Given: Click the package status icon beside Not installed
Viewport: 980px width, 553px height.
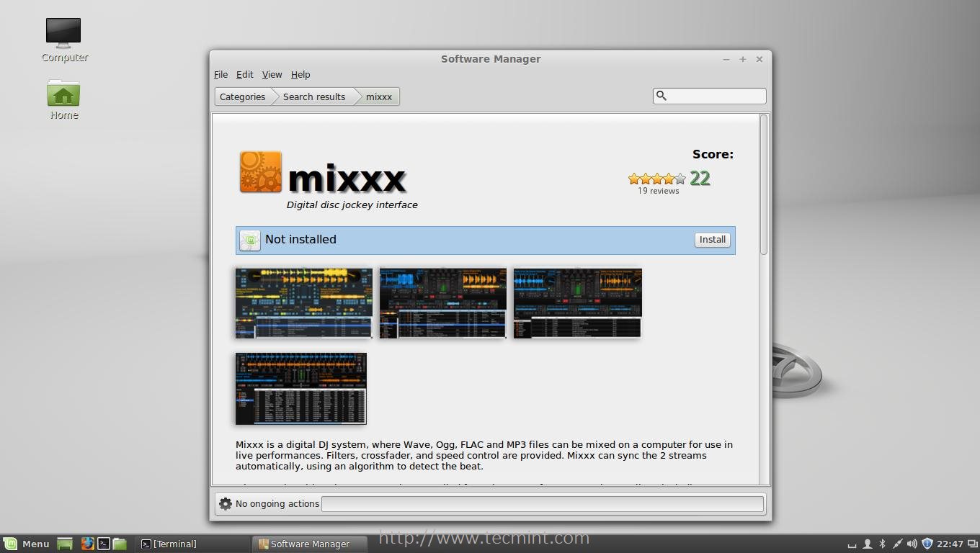Looking at the screenshot, I should (x=249, y=240).
